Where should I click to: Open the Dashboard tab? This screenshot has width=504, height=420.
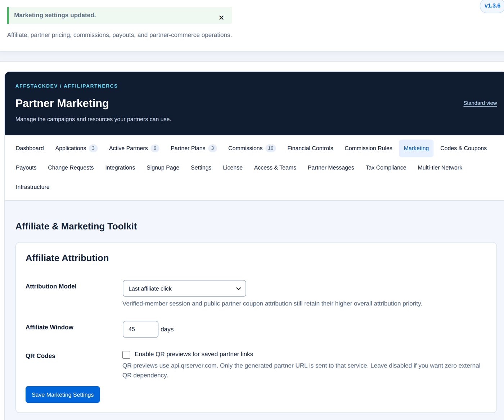(x=30, y=148)
